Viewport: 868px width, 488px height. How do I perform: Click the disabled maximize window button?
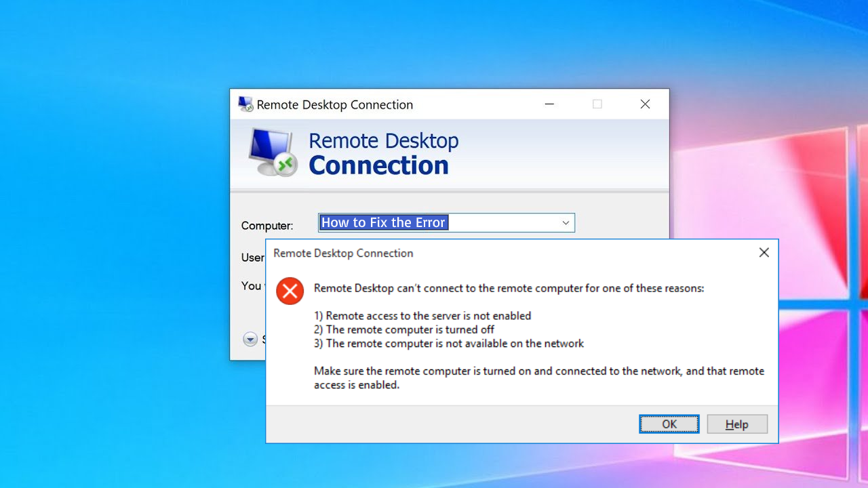click(597, 104)
